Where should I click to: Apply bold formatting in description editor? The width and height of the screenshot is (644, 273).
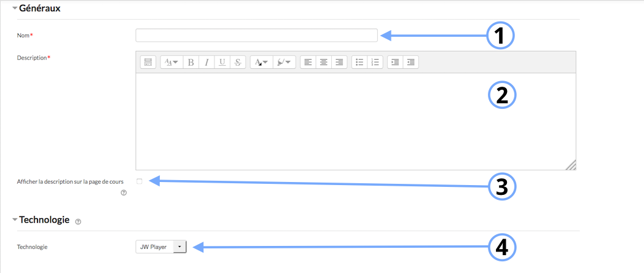pos(191,62)
